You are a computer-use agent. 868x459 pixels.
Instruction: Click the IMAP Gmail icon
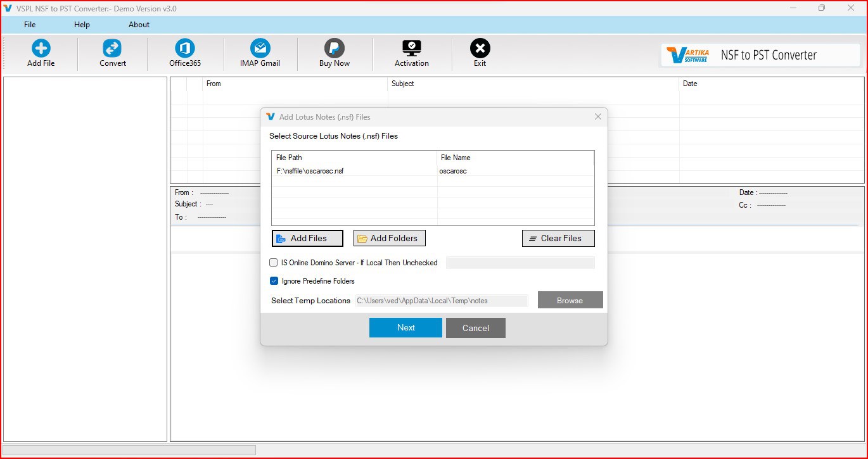(x=260, y=52)
